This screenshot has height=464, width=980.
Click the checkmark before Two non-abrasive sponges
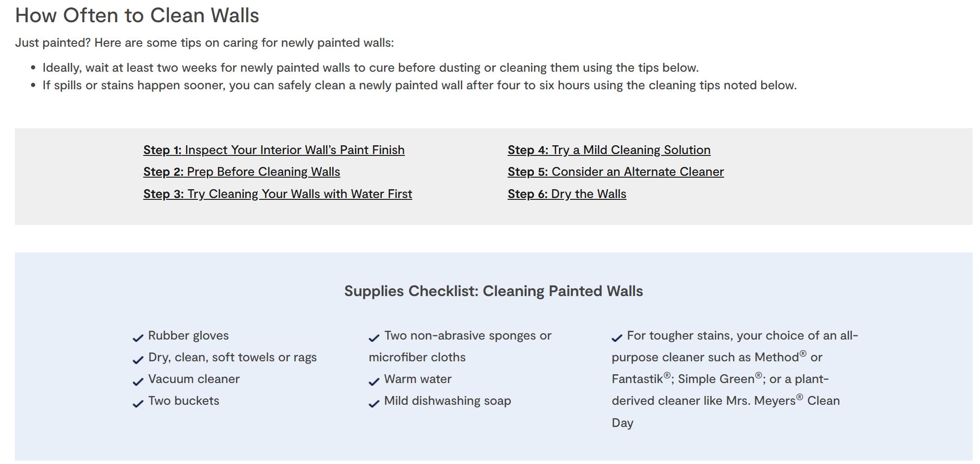pyautogui.click(x=374, y=338)
